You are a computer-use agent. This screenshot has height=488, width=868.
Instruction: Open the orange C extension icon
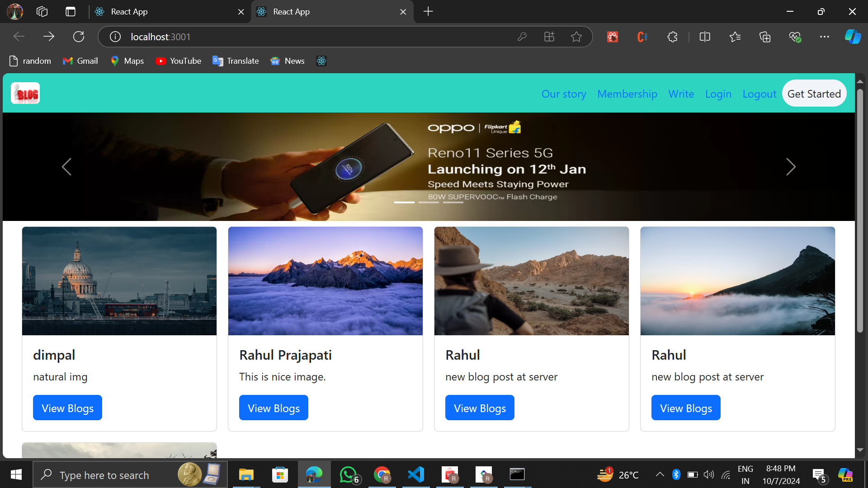tap(642, 37)
